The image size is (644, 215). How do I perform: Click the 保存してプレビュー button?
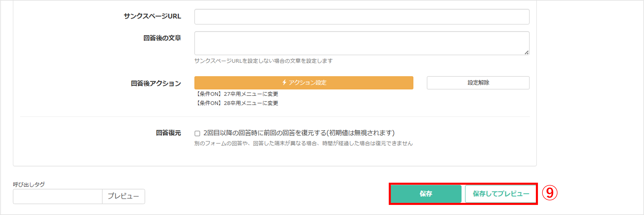[x=501, y=194]
